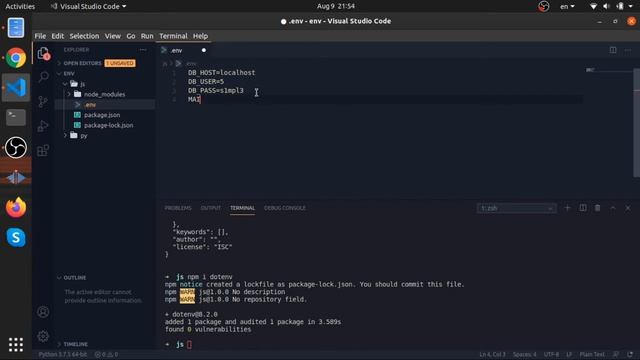Split the terminal panel

(x=582, y=208)
